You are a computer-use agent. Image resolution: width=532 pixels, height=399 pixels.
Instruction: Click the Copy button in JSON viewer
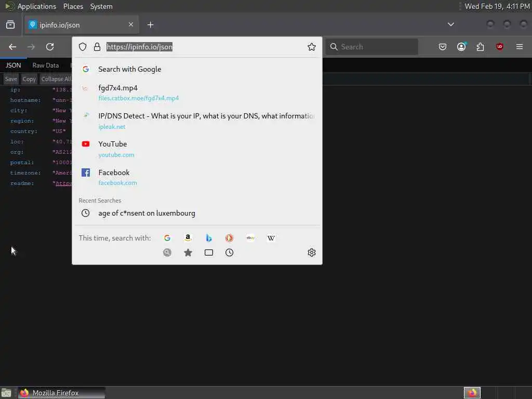[29, 79]
